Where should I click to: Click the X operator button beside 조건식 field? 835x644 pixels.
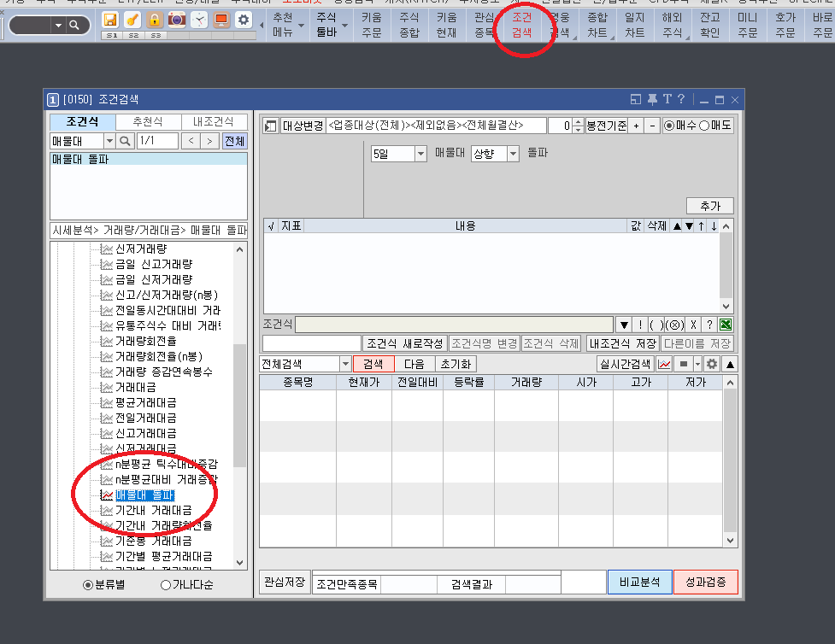pos(693,325)
